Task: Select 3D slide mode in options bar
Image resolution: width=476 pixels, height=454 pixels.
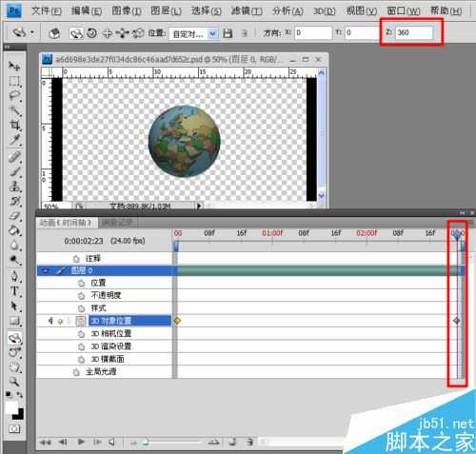Action: pyautogui.click(x=123, y=33)
